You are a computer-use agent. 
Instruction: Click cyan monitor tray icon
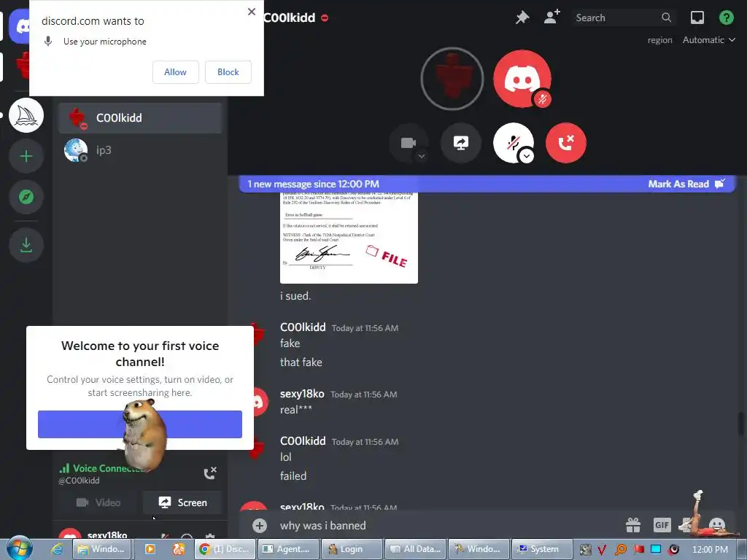point(656,549)
